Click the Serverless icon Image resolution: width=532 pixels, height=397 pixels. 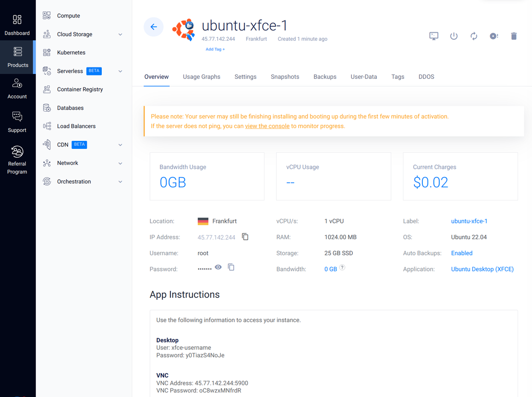(47, 71)
